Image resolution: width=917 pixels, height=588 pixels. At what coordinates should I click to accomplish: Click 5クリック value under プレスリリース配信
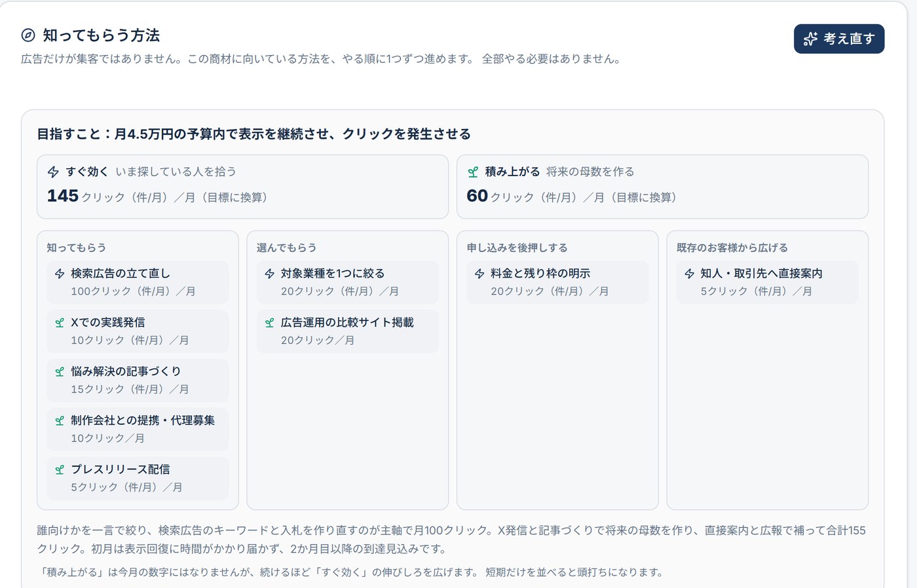click(x=126, y=487)
